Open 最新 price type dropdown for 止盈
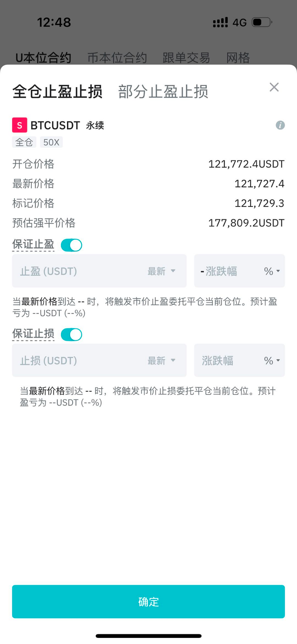Image resolution: width=297 pixels, height=644 pixels. (161, 271)
